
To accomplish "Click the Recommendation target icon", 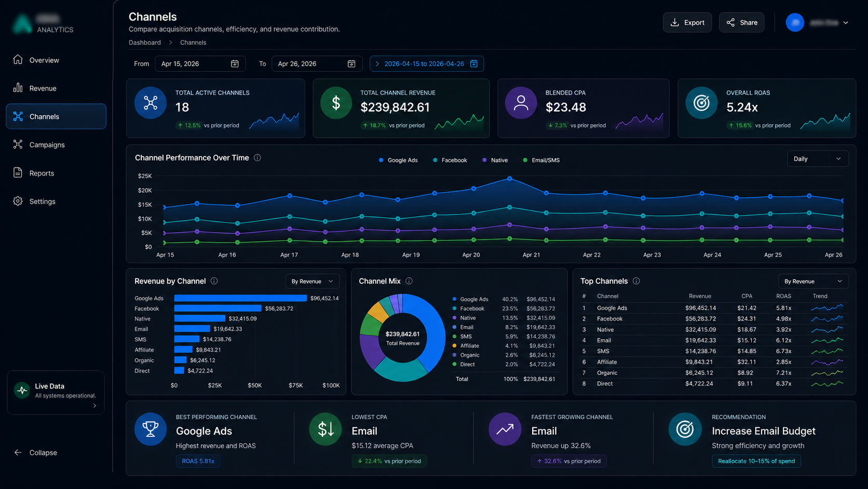I will click(685, 429).
